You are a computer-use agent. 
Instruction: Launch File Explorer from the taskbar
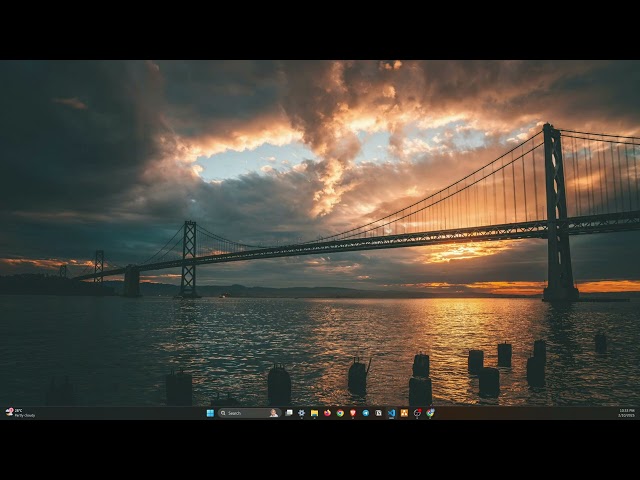pyautogui.click(x=314, y=413)
